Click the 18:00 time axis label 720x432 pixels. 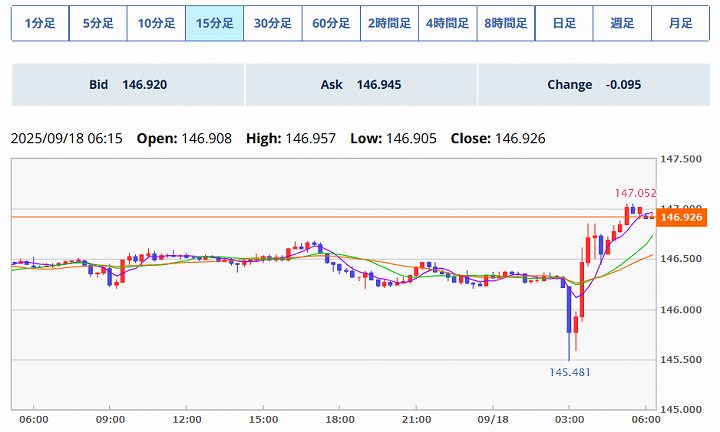[340, 420]
